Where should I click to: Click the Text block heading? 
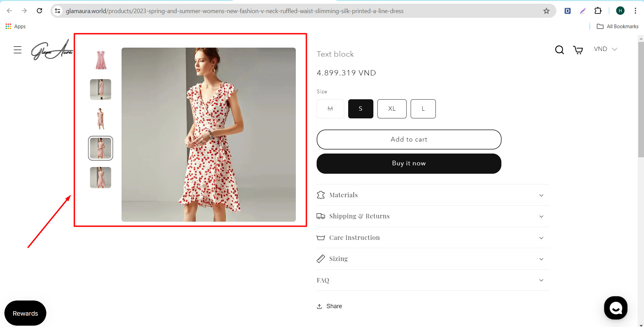pos(335,54)
